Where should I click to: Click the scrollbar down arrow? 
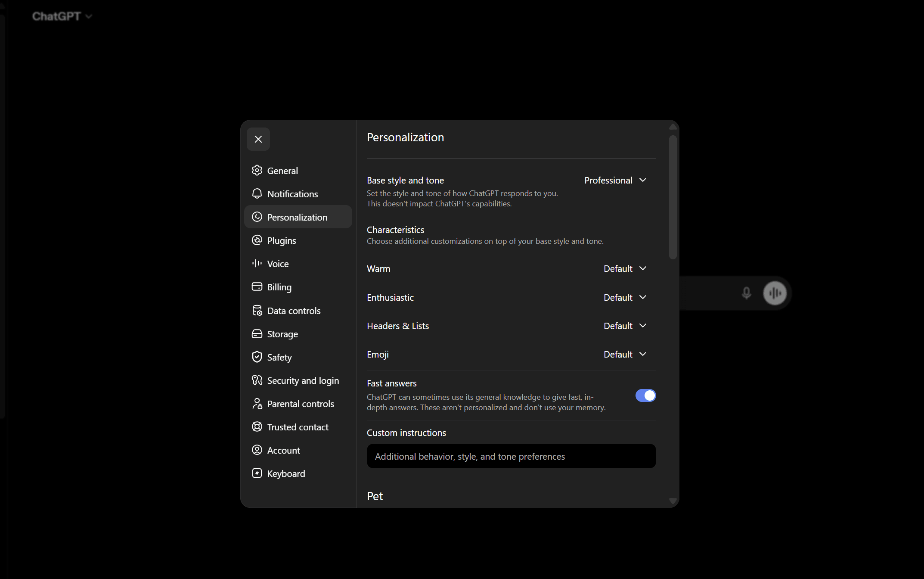click(673, 501)
